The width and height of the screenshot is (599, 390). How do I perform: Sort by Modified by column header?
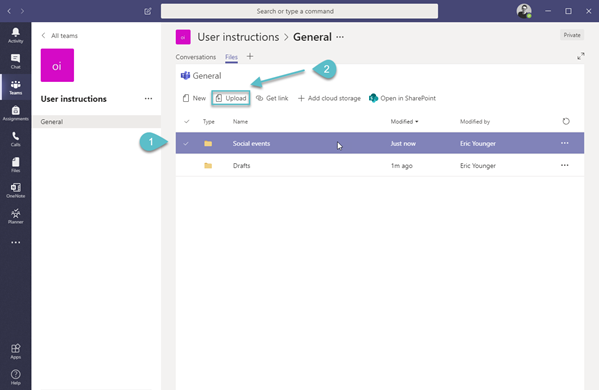click(474, 121)
